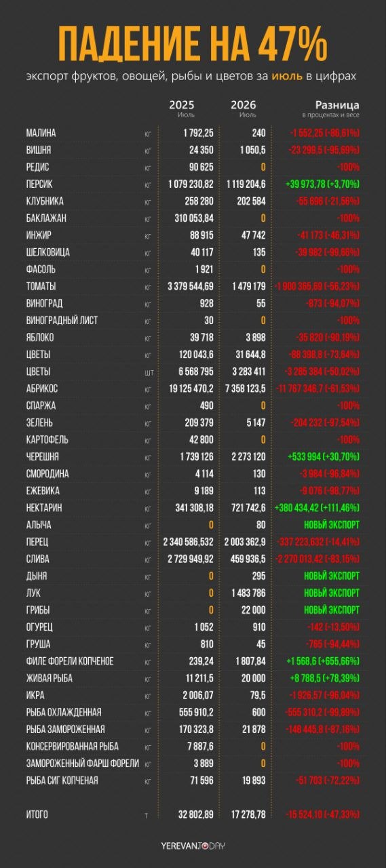The width and height of the screenshot is (386, 868).
Task: Click the ШТ unit label for ЦВЕТЫ
Action: pyautogui.click(x=148, y=372)
